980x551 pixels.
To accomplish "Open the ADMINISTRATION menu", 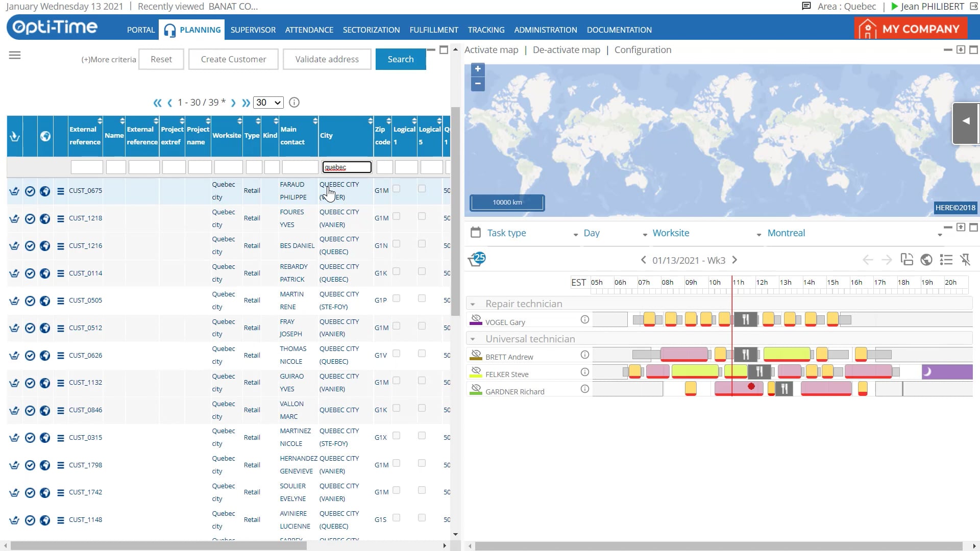I will coord(545,30).
